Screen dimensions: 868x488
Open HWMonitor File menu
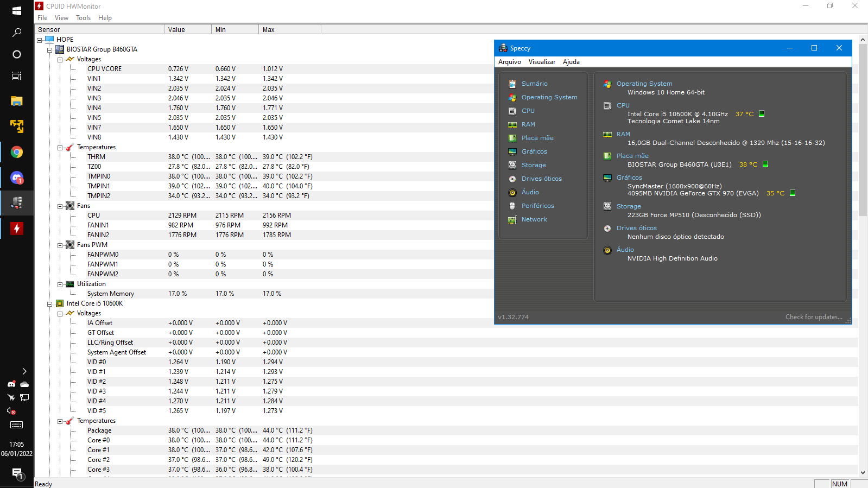(42, 18)
